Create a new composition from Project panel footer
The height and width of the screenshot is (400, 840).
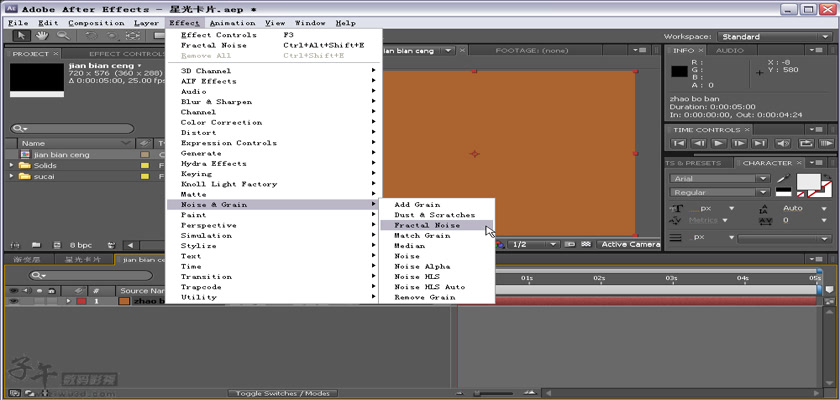(x=57, y=245)
